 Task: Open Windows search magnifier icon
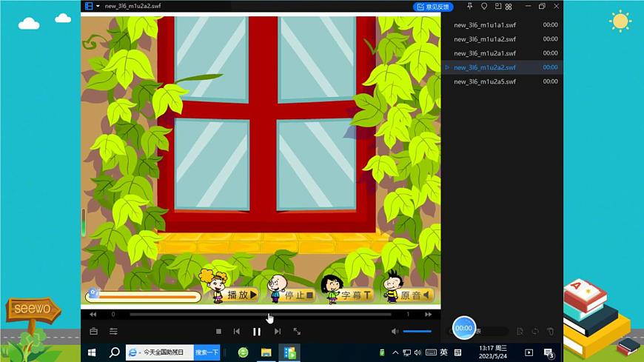tap(114, 352)
